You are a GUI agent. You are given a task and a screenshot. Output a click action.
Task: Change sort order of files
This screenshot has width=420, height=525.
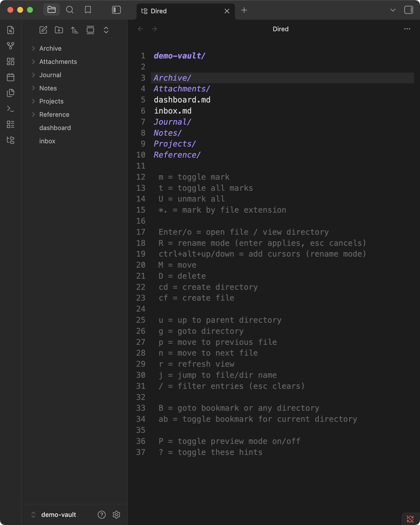75,30
